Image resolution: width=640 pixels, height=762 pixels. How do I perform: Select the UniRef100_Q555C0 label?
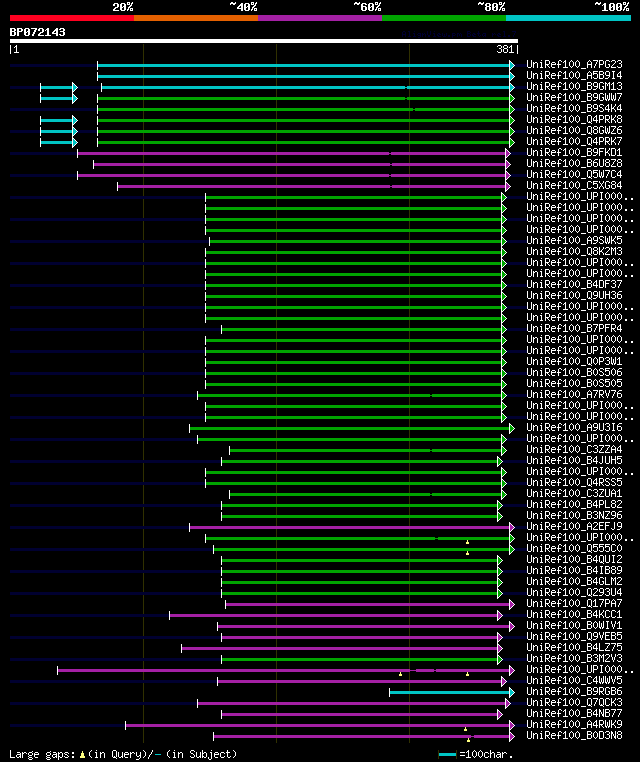574,548
